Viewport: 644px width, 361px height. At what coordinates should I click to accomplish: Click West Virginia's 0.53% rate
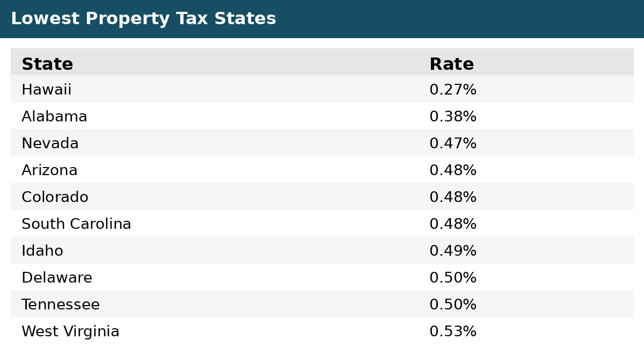point(453,331)
